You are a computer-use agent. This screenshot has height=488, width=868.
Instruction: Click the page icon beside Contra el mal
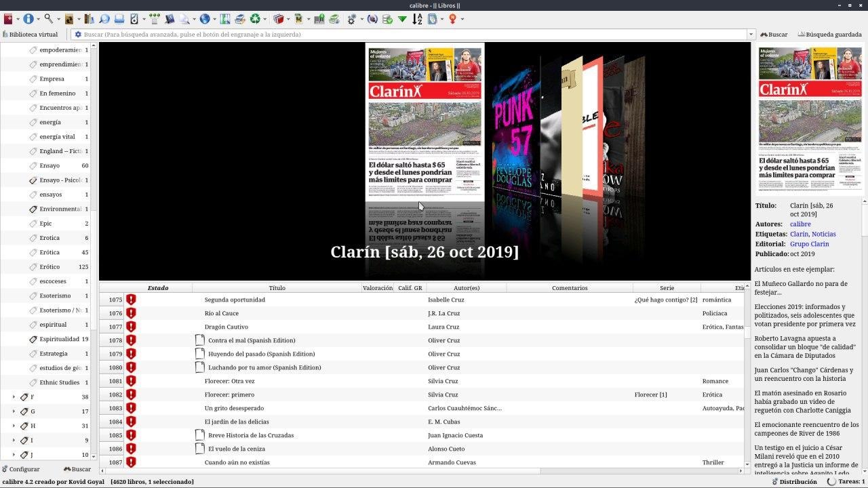(x=200, y=340)
